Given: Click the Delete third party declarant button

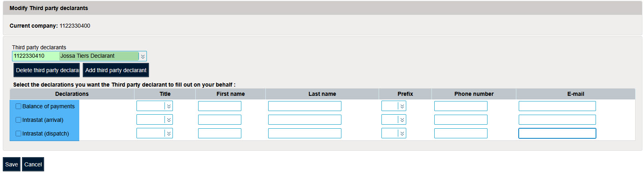Looking at the screenshot, I should [47, 70].
